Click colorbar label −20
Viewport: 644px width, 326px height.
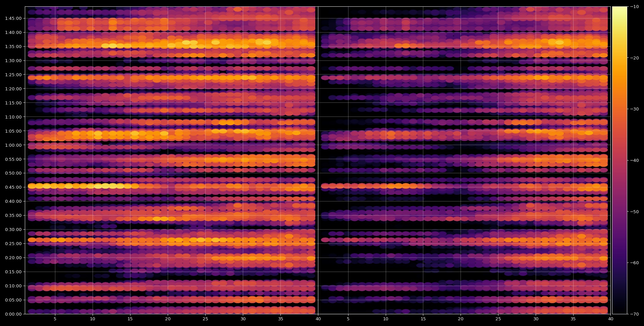[x=634, y=58]
